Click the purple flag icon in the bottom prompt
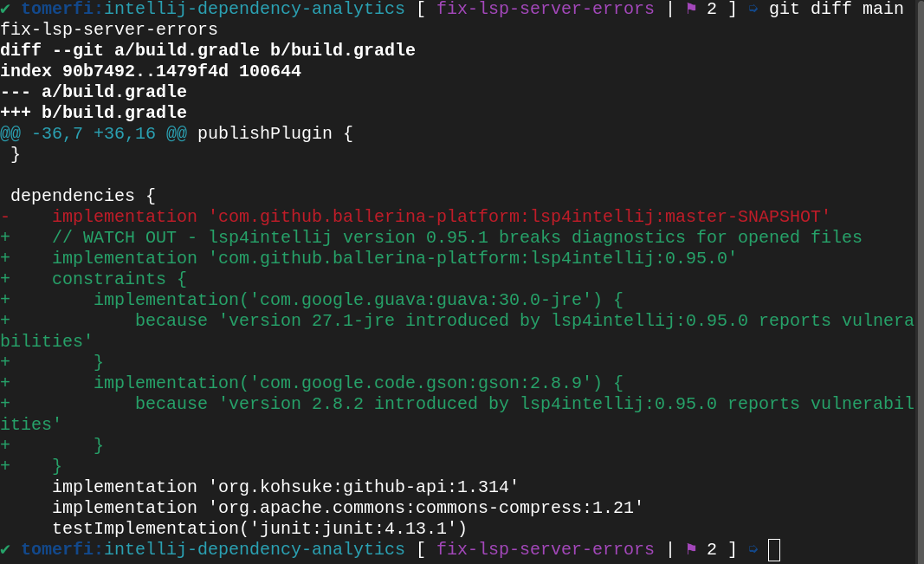The width and height of the screenshot is (924, 564). 691,549
